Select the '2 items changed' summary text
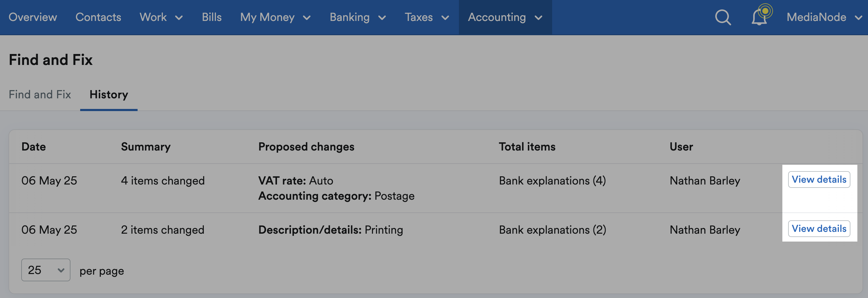Screen dimensions: 868x298 tap(162, 230)
